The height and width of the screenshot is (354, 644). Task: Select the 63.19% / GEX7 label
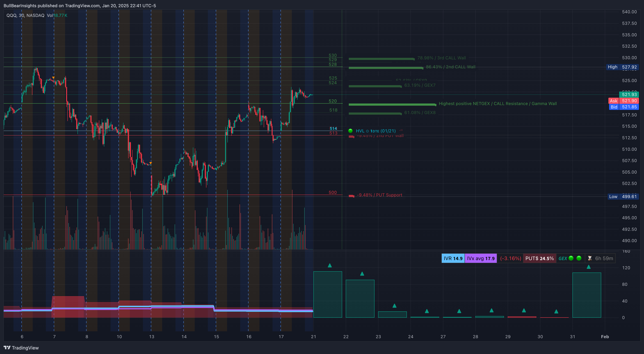point(420,85)
